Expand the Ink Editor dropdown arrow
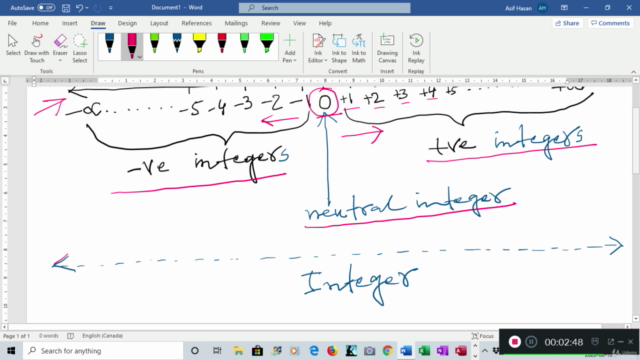640x360 pixels. point(326,60)
